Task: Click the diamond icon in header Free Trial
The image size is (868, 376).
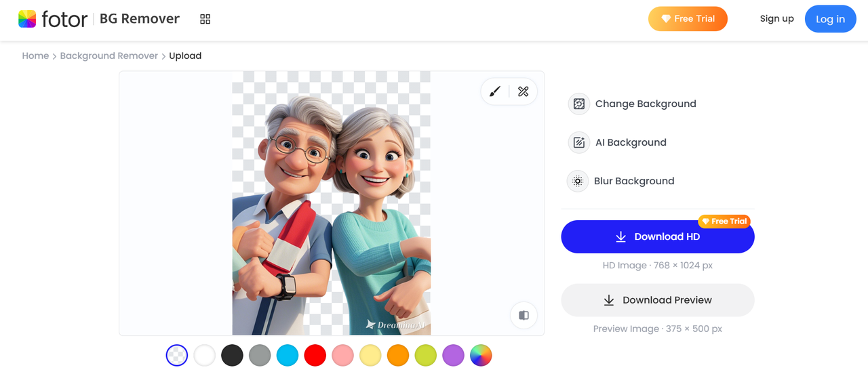Action: 667,19
